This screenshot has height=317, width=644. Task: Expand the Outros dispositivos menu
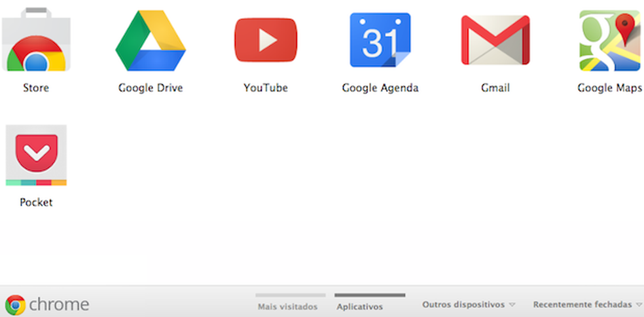coord(469,305)
